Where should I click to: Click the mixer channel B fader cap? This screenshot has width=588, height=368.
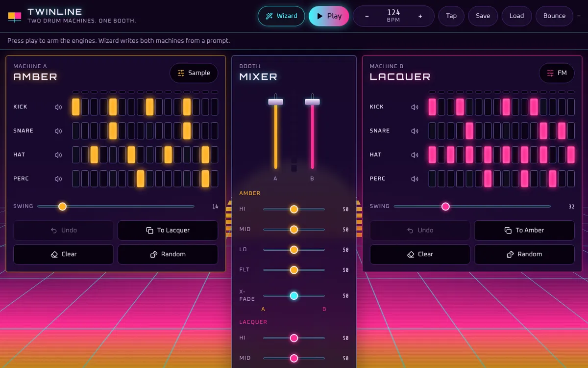[x=312, y=102]
